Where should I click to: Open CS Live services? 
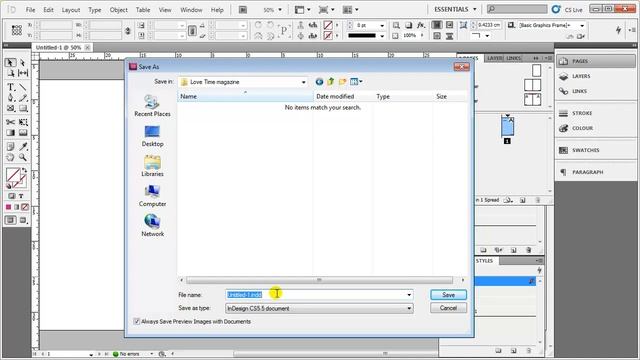[x=568, y=9]
